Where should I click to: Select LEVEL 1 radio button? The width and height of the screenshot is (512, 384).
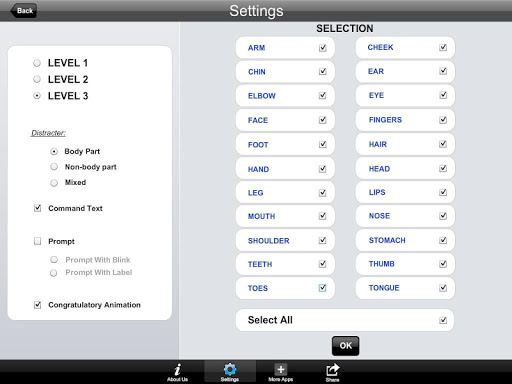(x=37, y=63)
